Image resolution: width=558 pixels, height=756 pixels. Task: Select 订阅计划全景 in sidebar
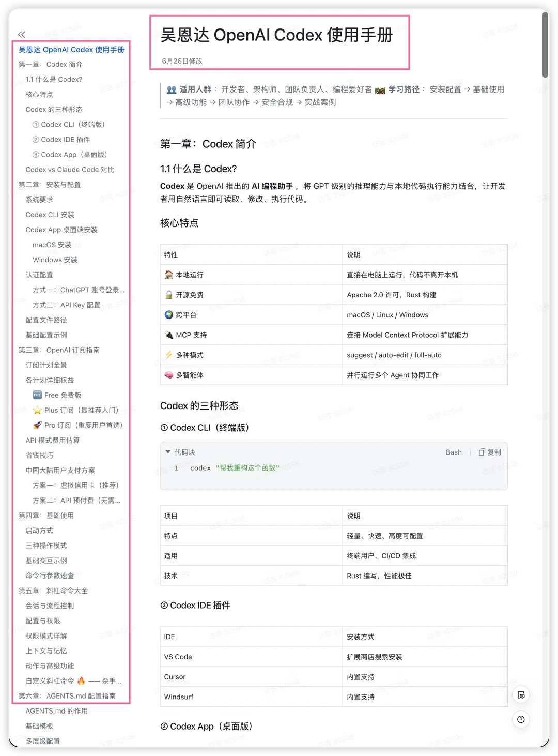point(46,365)
